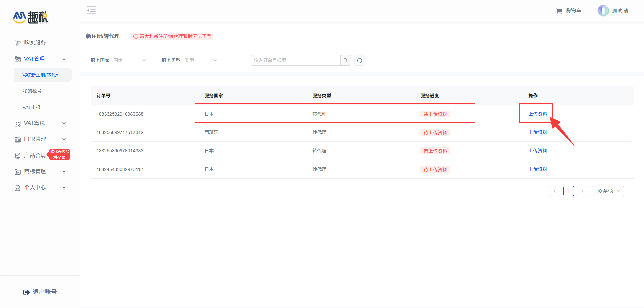
Task: Open the 10条/页 page size dropdown
Action: coord(608,191)
